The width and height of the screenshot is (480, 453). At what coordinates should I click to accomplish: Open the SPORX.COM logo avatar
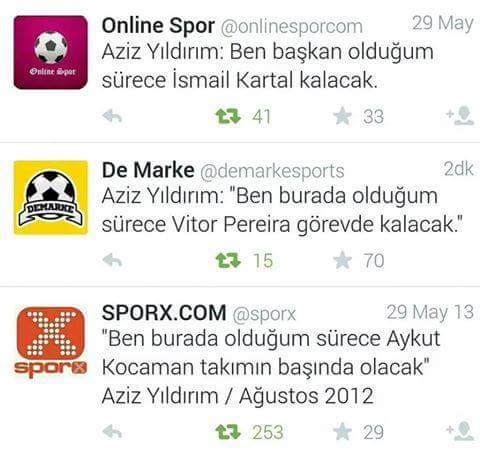[x=51, y=342]
